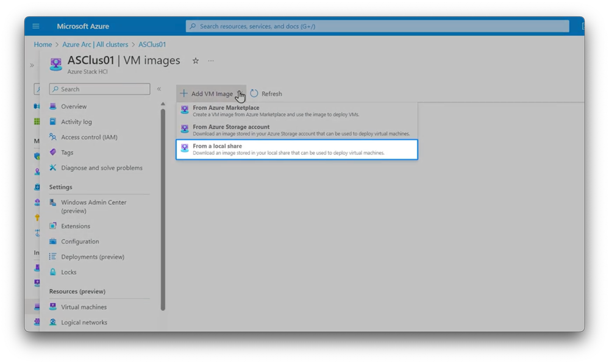This screenshot has width=609, height=364.
Task: Expand the far-left collapsed pane chevron
Action: coord(32,65)
